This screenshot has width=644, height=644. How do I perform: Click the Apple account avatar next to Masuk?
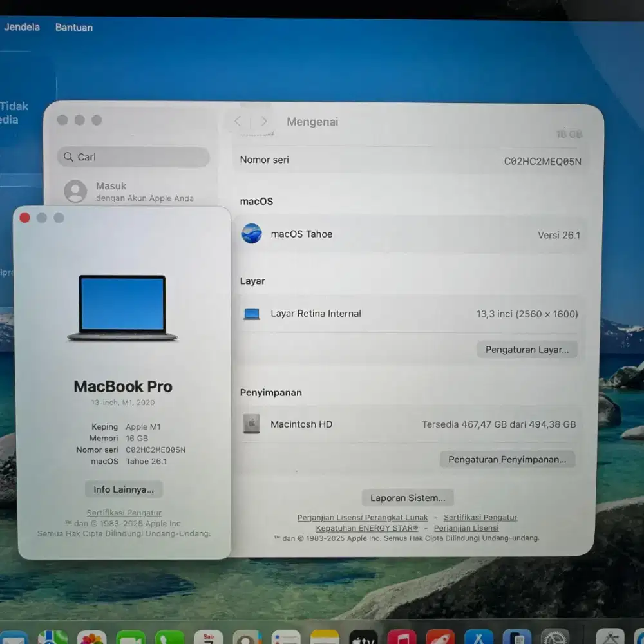(75, 191)
